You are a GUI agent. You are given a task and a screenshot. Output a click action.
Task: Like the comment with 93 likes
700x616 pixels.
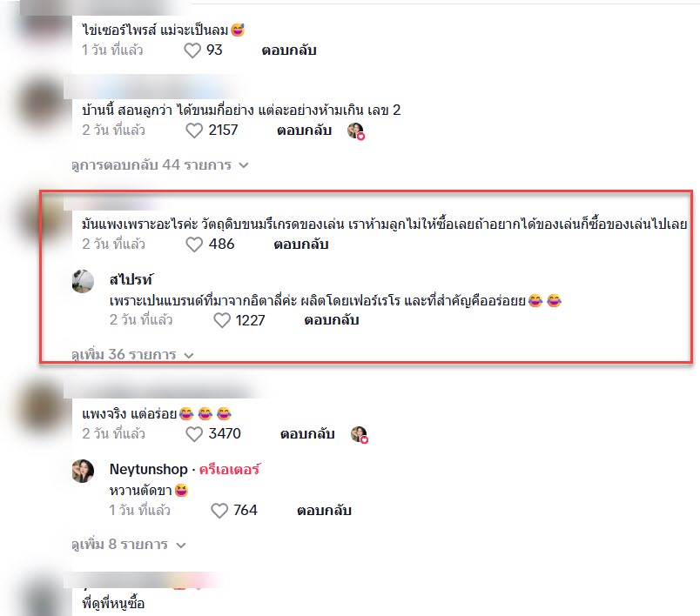[192, 50]
